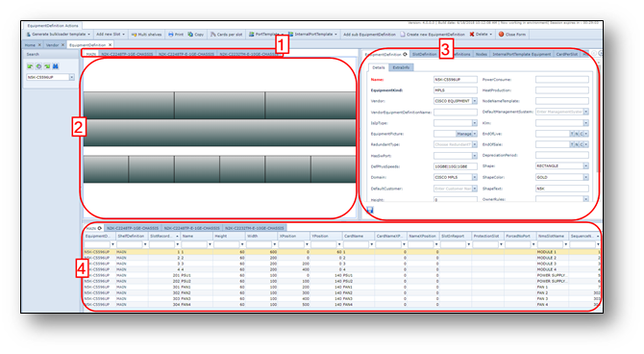The image size is (644, 354).
Task: Click the round refresh icon in Search panel
Action: point(38,66)
